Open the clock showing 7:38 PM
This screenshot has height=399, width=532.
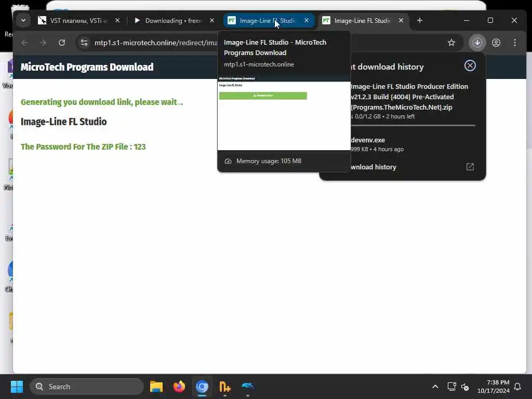click(x=494, y=387)
